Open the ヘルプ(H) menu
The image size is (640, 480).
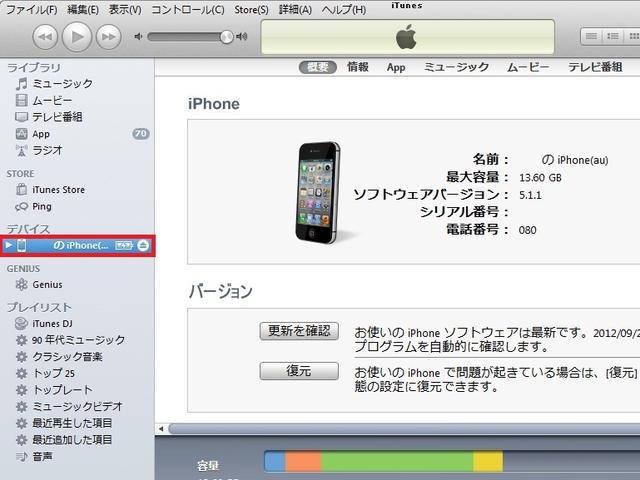coord(344,9)
